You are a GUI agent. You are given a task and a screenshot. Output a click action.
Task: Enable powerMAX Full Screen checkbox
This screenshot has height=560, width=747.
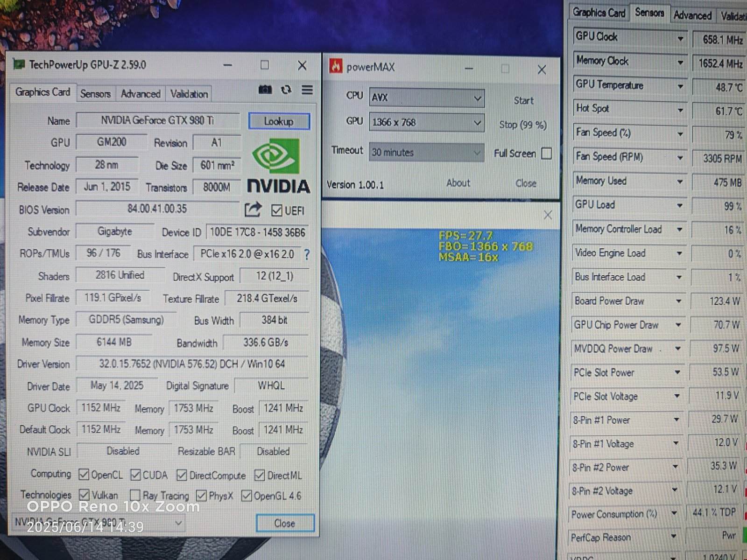click(x=546, y=154)
